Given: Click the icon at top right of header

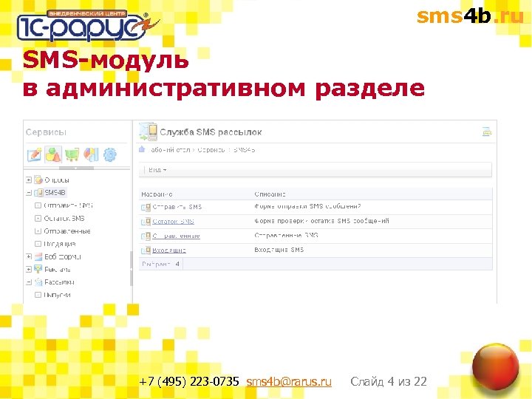Looking at the screenshot, I should pos(486,132).
